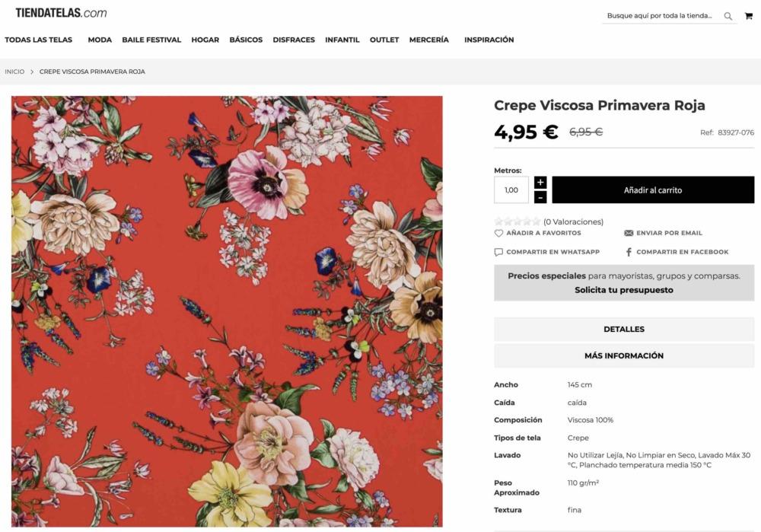
Task: Go to INICIO breadcrumb link
Action: (x=14, y=72)
